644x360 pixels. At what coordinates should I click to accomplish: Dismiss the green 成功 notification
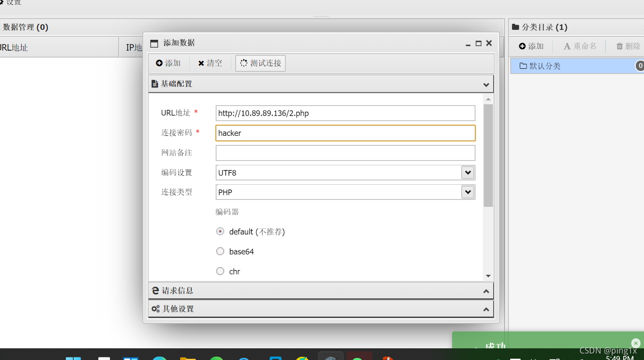tap(636, 343)
